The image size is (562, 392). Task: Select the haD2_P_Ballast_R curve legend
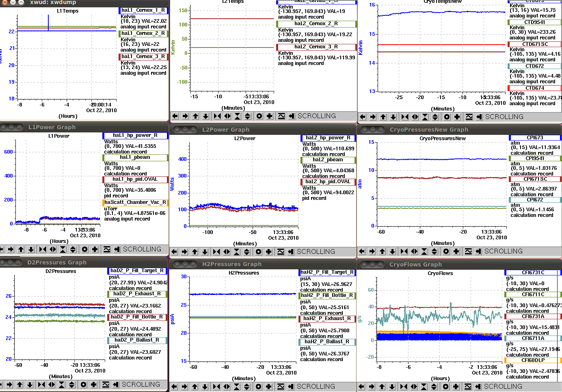pos(137,340)
